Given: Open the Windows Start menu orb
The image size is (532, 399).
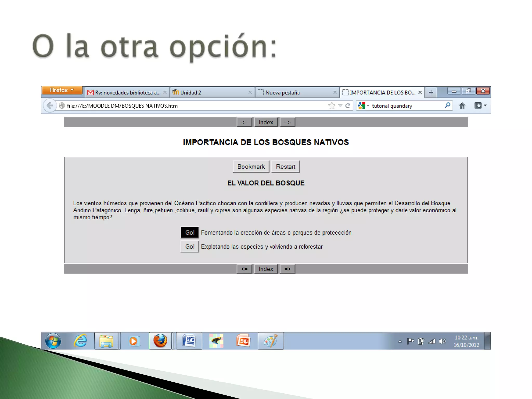Looking at the screenshot, I should click(x=53, y=341).
